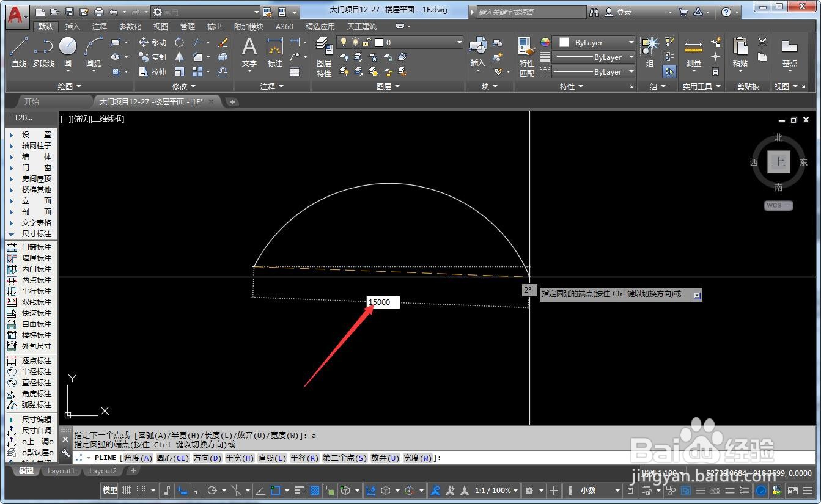The image size is (821, 504).
Task: Expand the Modify (修改) panel
Action: 185,87
